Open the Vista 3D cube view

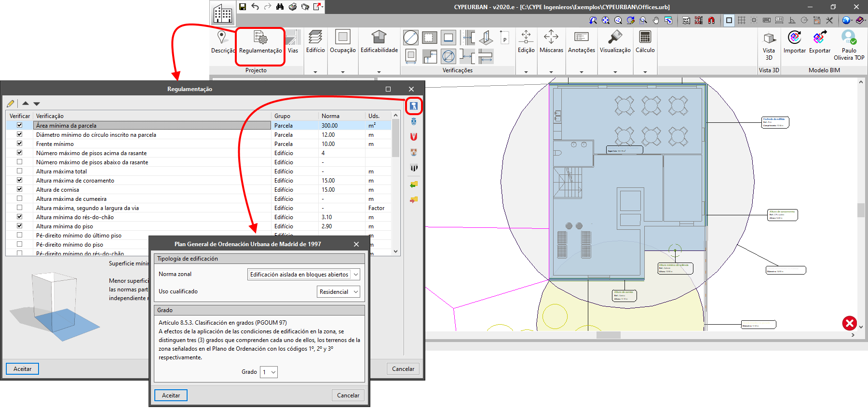[x=769, y=46]
